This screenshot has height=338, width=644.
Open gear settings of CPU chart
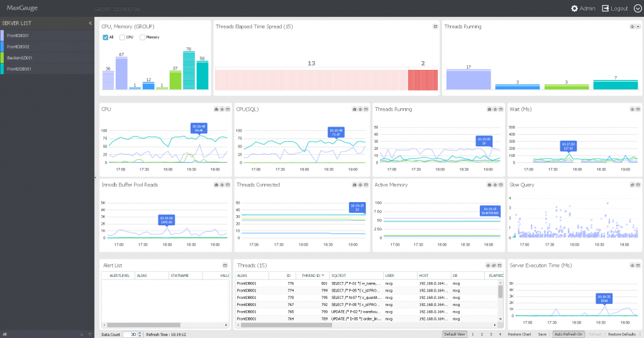click(222, 110)
